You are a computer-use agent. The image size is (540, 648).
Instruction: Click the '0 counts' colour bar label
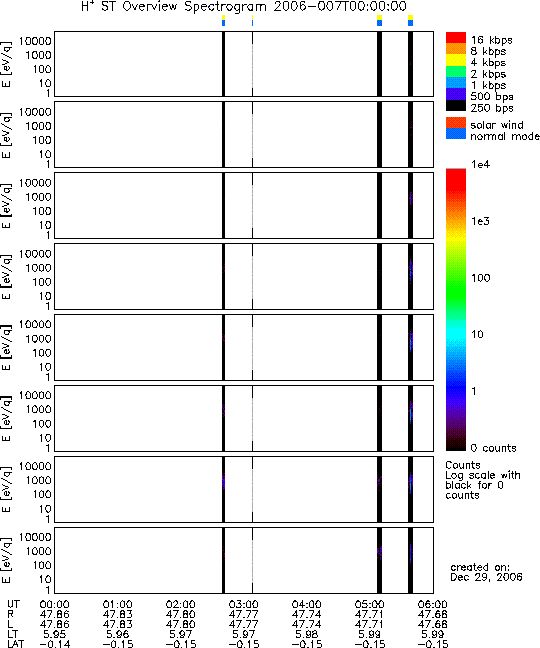point(494,448)
